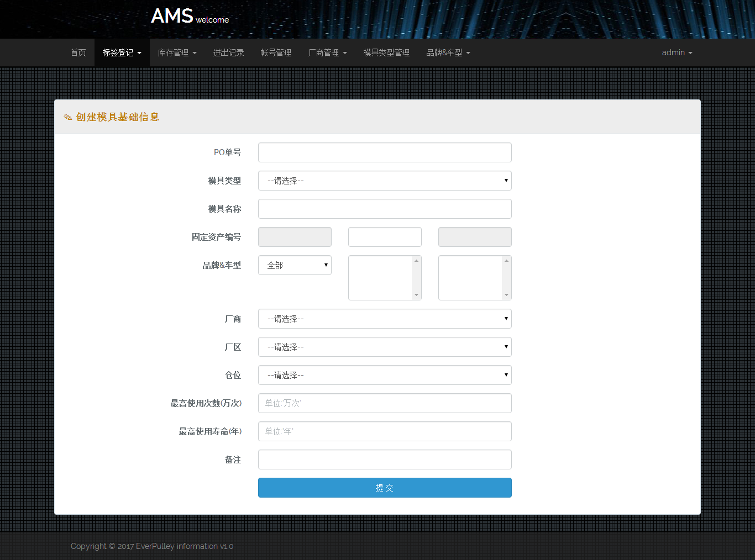
Task: Open the 厂商 select dropdown
Action: pos(385,319)
